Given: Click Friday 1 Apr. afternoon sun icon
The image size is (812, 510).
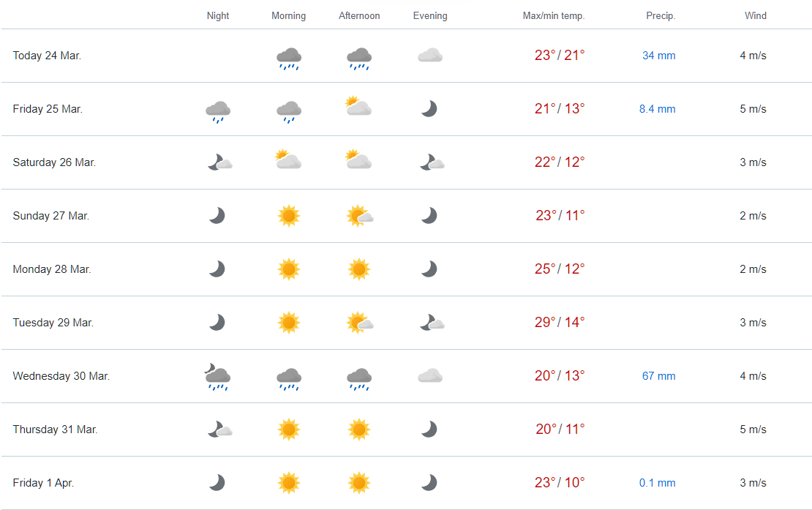Looking at the screenshot, I should pos(359,483).
